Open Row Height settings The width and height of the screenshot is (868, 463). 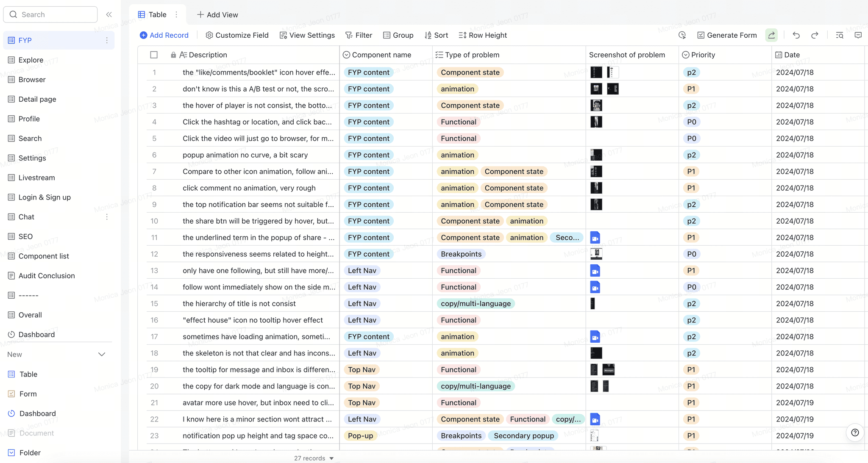pyautogui.click(x=483, y=35)
